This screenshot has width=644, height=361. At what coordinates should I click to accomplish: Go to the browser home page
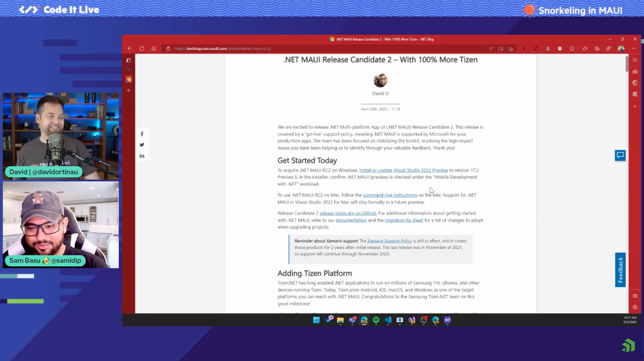(154, 48)
